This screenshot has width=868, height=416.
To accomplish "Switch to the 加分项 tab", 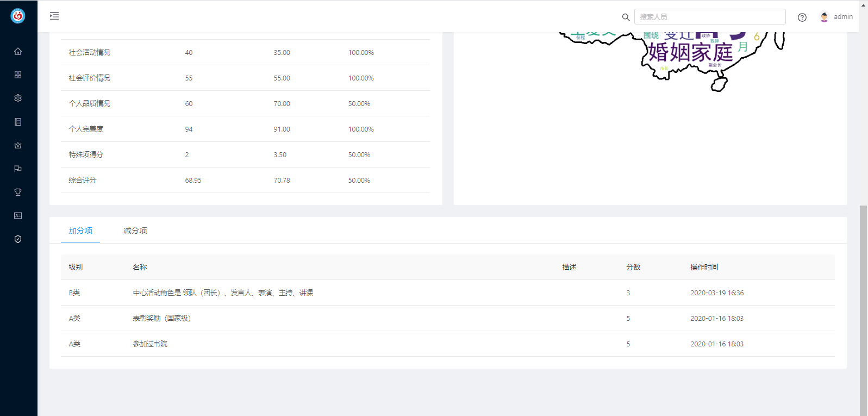I will pos(80,231).
